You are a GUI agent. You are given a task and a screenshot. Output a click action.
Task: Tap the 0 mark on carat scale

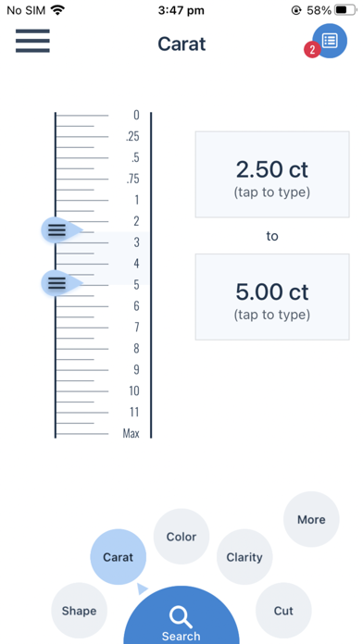(x=136, y=115)
